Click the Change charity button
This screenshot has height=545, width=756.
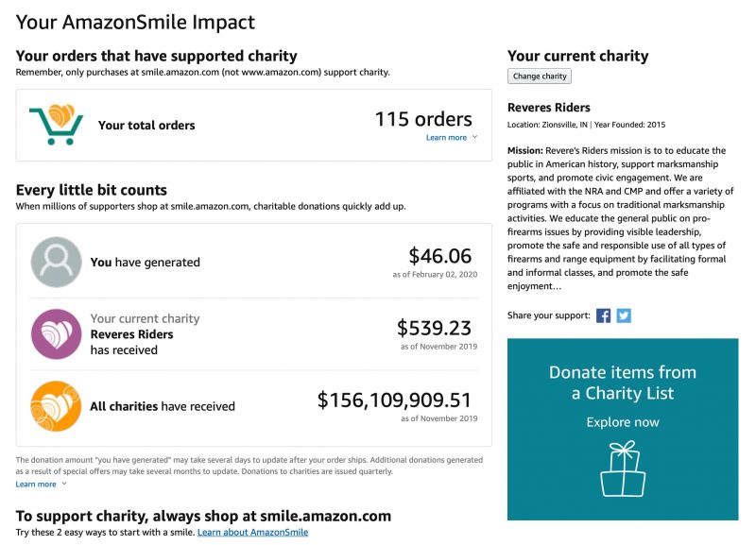point(540,77)
